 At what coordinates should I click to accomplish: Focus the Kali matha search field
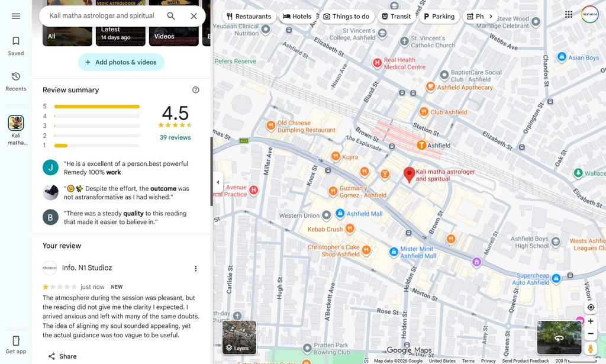[x=102, y=16]
